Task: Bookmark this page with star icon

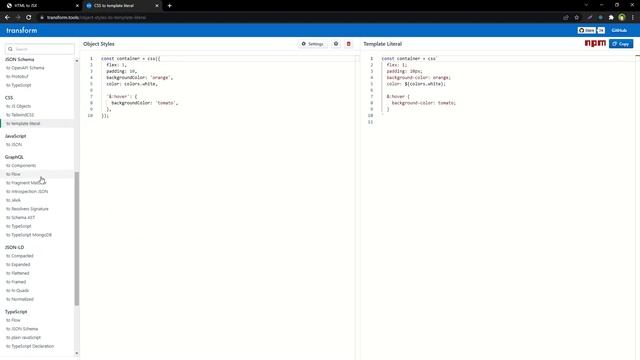Action: point(576,18)
